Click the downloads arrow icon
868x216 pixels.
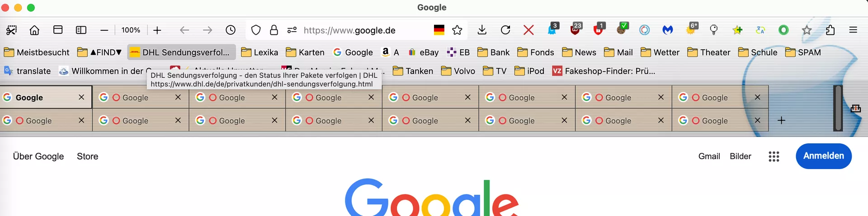pyautogui.click(x=482, y=30)
